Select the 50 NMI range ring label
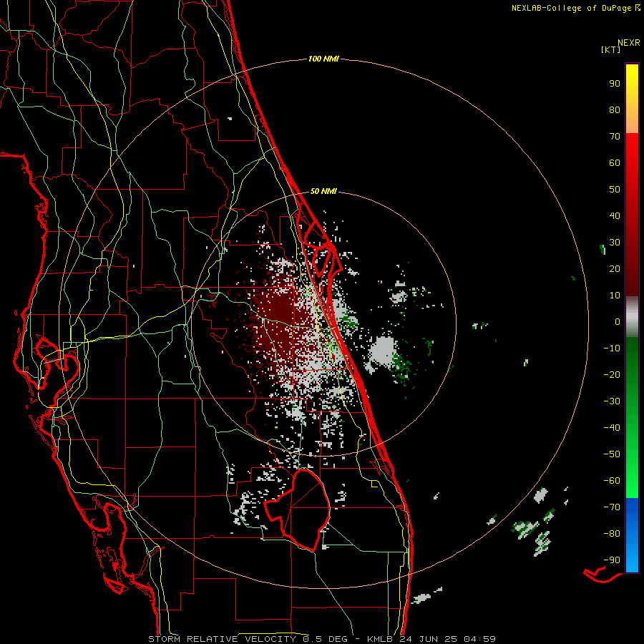Screen dimensions: 644x644 (x=323, y=191)
